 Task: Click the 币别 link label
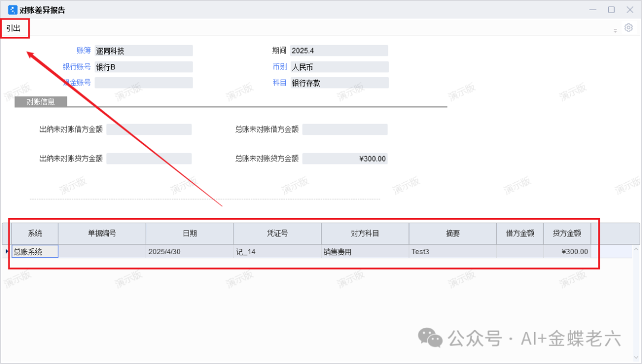pos(279,67)
